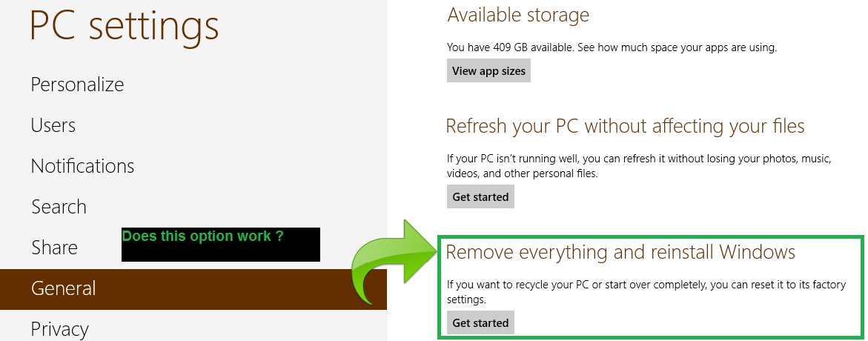The width and height of the screenshot is (868, 341).
Task: Open the Privacy settings category
Action: 59,329
